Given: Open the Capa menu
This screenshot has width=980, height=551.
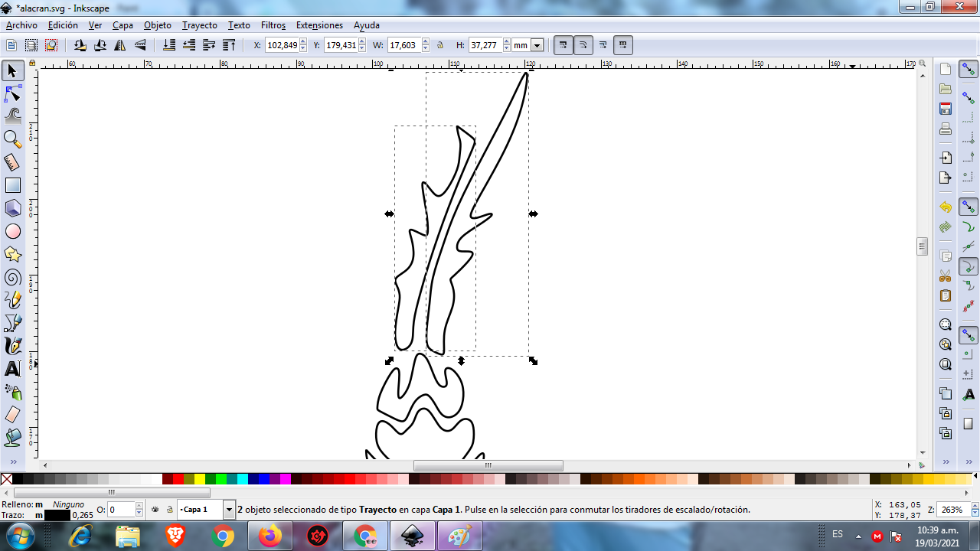Looking at the screenshot, I should click(x=122, y=25).
